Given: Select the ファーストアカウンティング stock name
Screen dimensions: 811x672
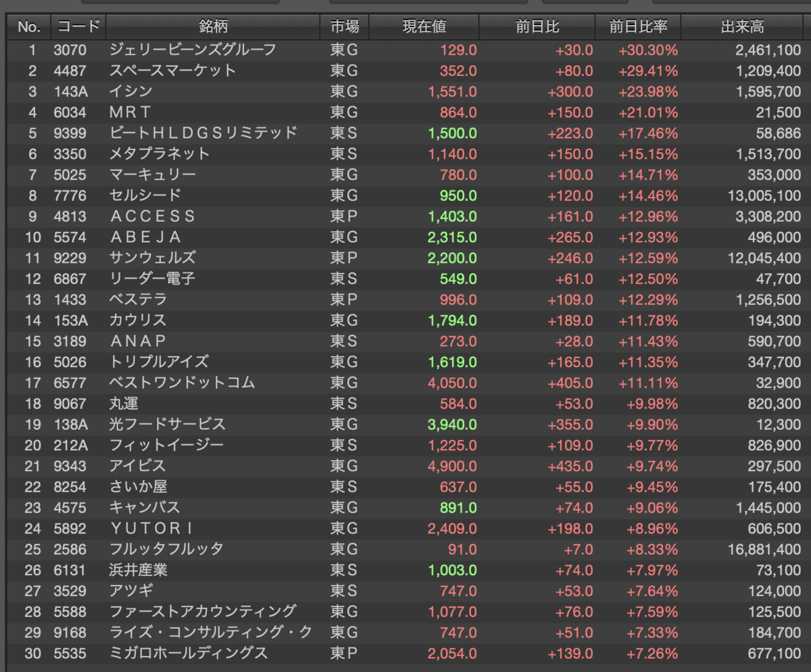Looking at the screenshot, I should coord(203,611).
